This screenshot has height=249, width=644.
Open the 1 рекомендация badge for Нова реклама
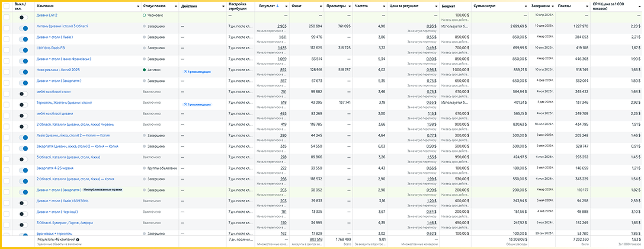pos(197,72)
